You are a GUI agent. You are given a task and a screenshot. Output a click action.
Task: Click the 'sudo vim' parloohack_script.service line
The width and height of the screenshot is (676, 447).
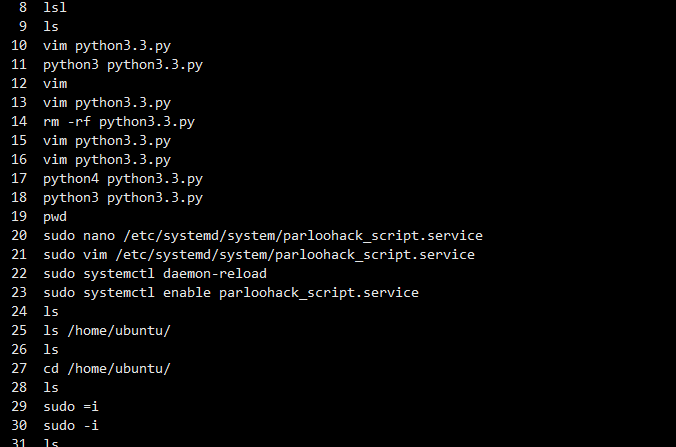(259, 255)
